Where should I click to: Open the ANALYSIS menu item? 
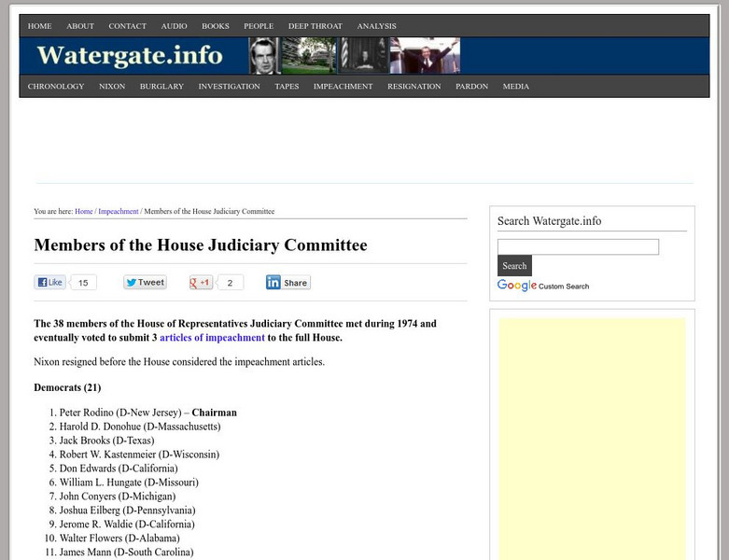click(376, 26)
